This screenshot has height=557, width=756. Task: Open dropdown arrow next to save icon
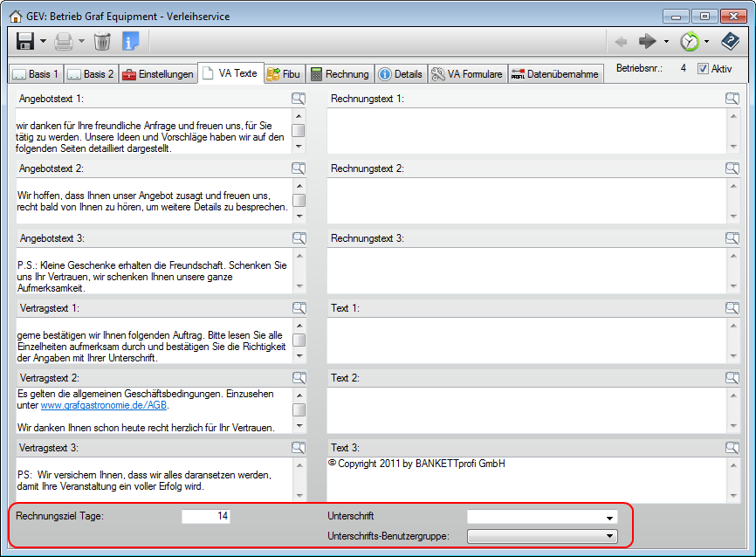click(43, 41)
